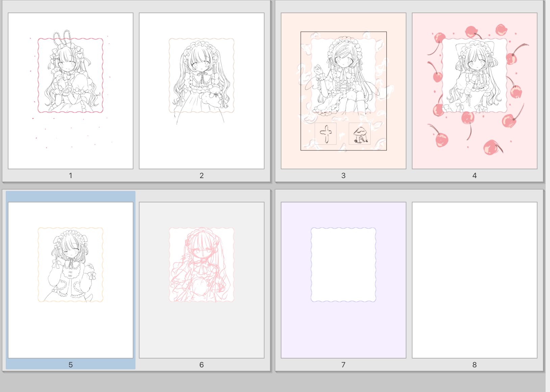This screenshot has height=392, width=550.
Task: Select page 6 pink rough sketch thumbnail
Action: point(201,280)
